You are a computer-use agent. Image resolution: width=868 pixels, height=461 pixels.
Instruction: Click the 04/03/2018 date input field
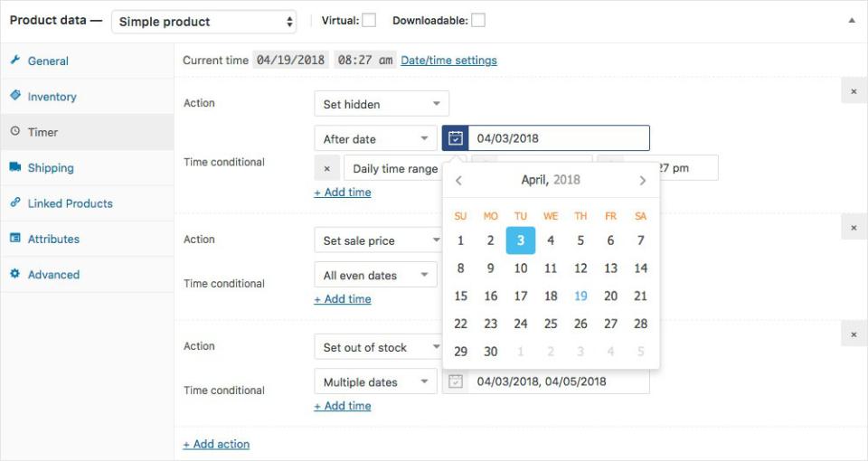(x=558, y=138)
